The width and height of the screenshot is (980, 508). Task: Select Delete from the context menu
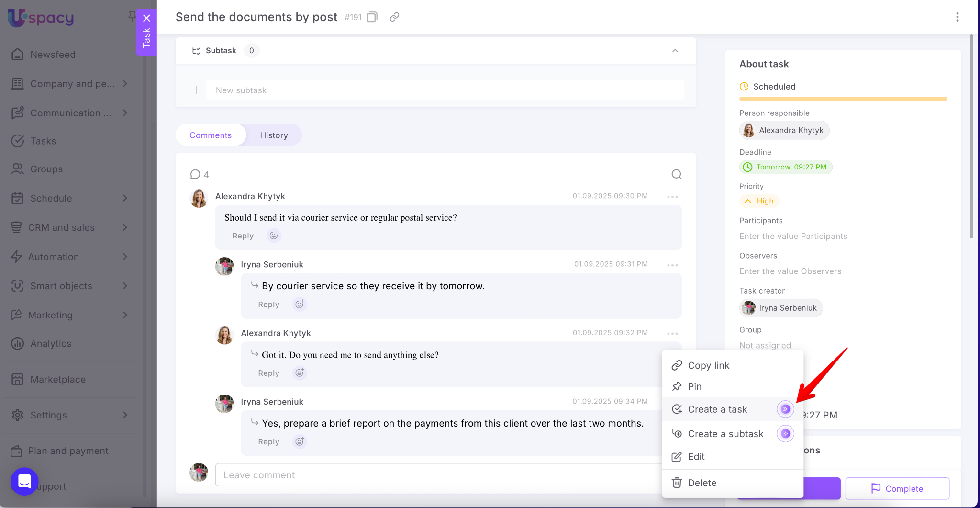tap(702, 483)
